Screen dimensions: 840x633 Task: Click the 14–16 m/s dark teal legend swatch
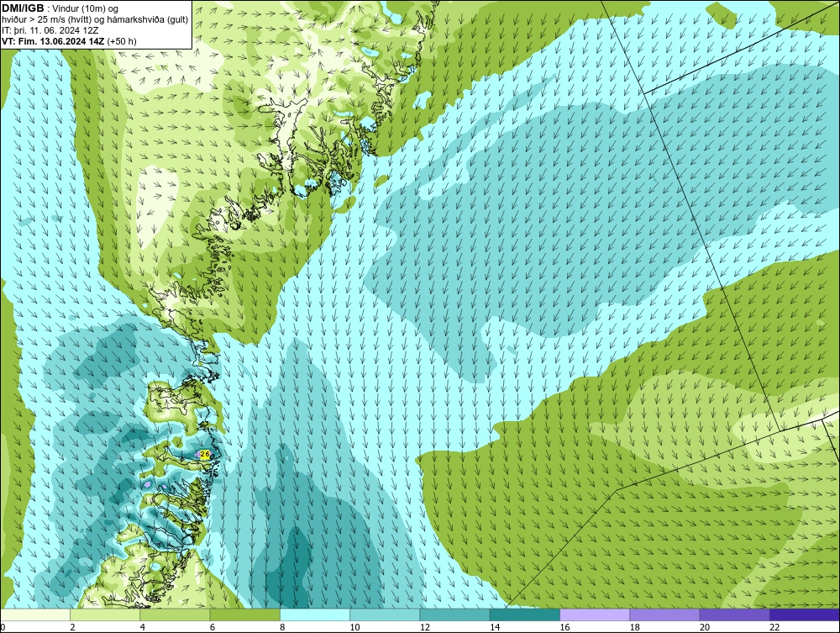tap(525, 615)
